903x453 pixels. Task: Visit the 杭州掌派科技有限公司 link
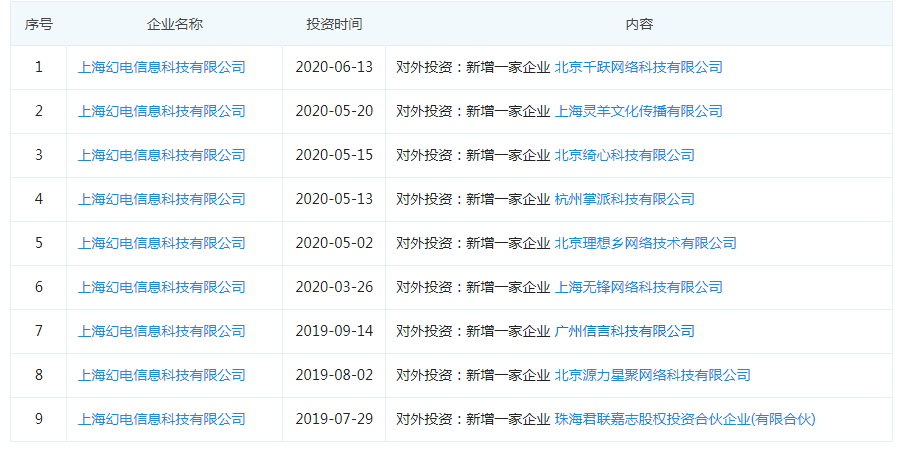click(624, 199)
